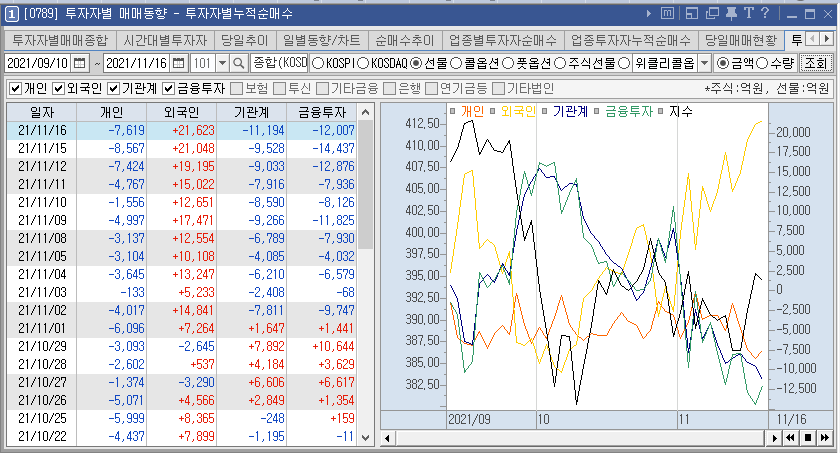Enable the 기타금융 checkbox
The image size is (840, 453).
[322, 88]
